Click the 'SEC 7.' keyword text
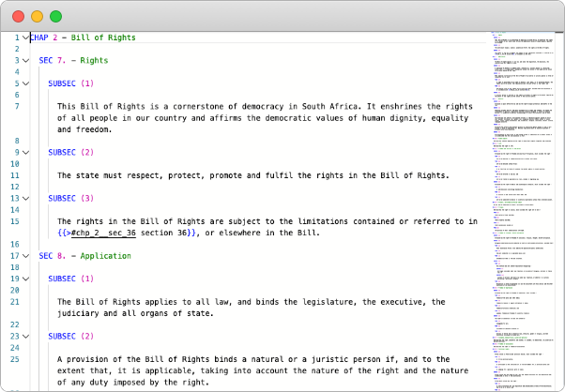The image size is (565, 392). [x=53, y=60]
